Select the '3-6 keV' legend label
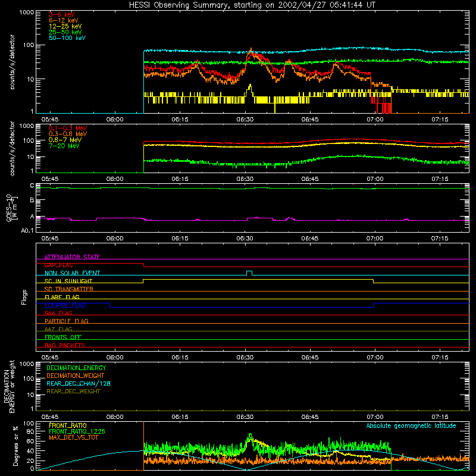The height and width of the screenshot is (476, 476). [62, 14]
